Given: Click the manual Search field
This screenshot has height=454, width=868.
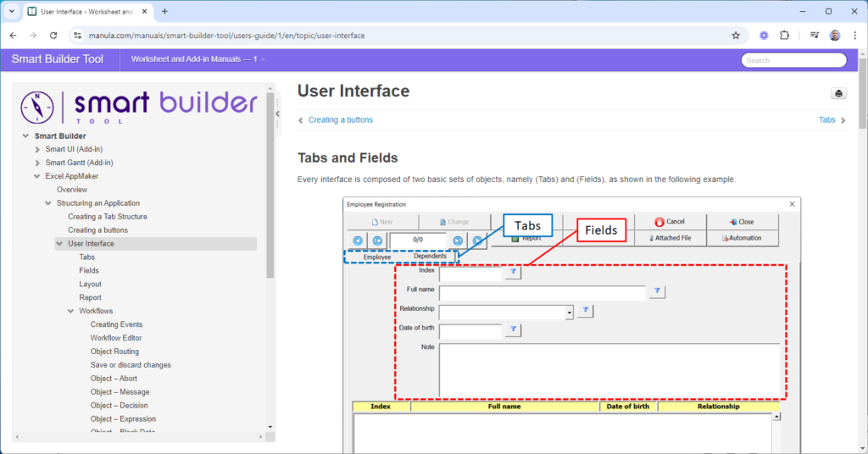Looking at the screenshot, I should click(x=793, y=60).
